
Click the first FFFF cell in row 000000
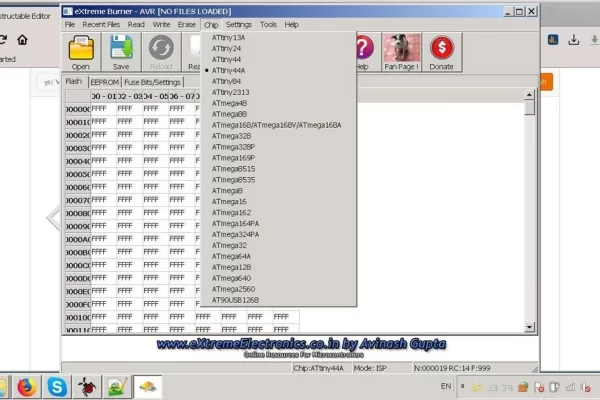pyautogui.click(x=103, y=109)
